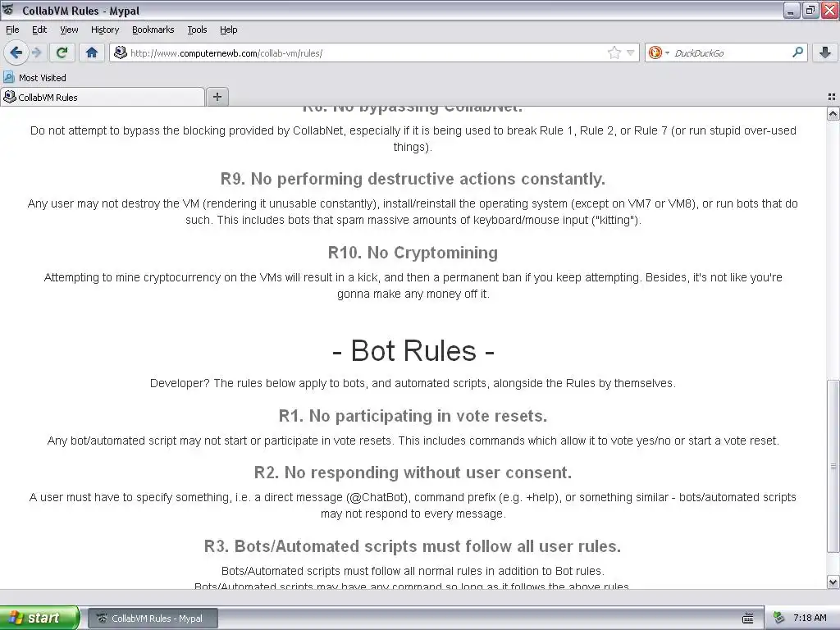This screenshot has width=840, height=630.
Task: Restore down the Mypal window
Action: tap(810, 10)
